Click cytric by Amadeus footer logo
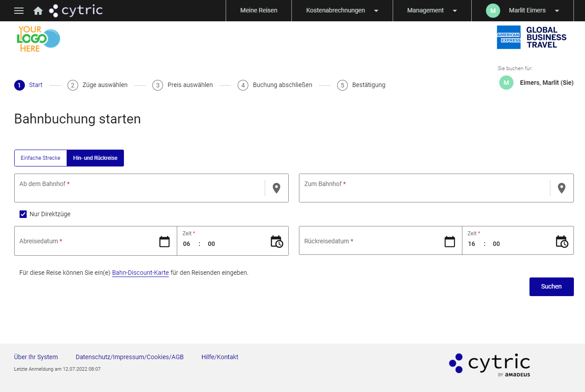 [x=489, y=365]
